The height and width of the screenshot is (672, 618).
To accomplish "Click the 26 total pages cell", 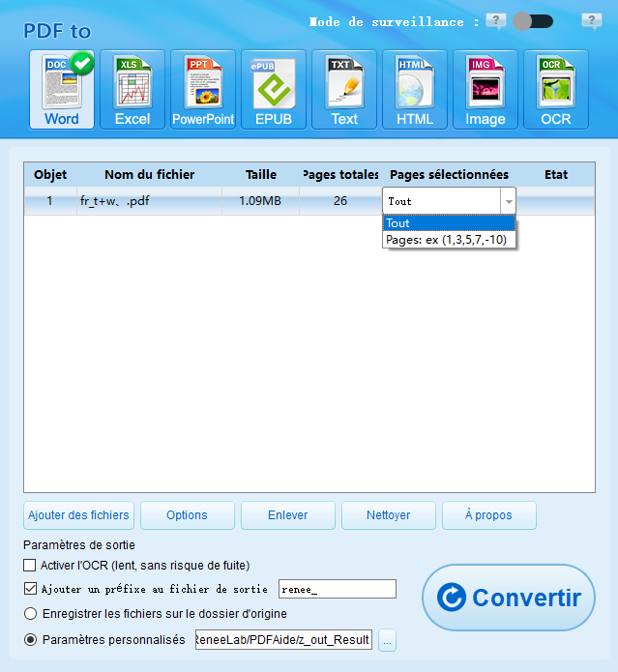I will pos(340,201).
